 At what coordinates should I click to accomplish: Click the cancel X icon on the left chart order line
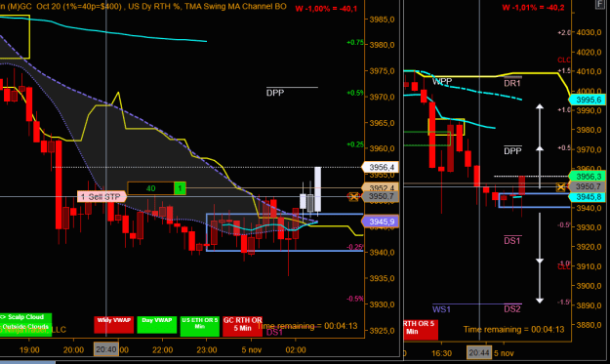point(353,197)
